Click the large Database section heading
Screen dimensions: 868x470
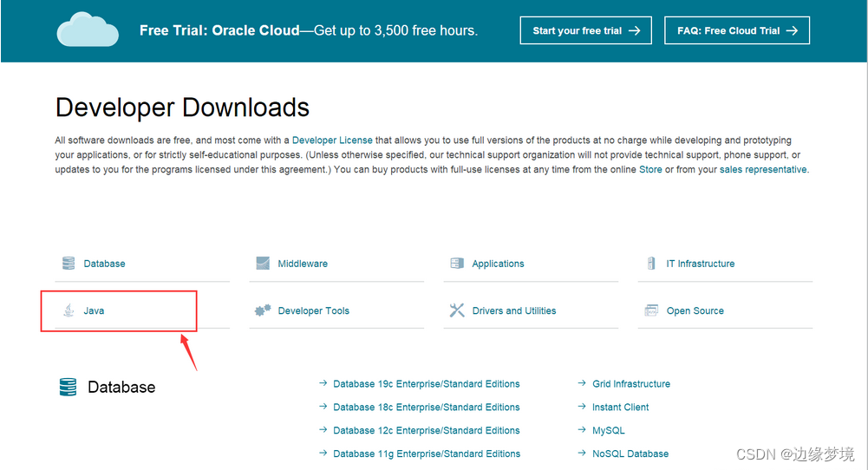tap(121, 387)
